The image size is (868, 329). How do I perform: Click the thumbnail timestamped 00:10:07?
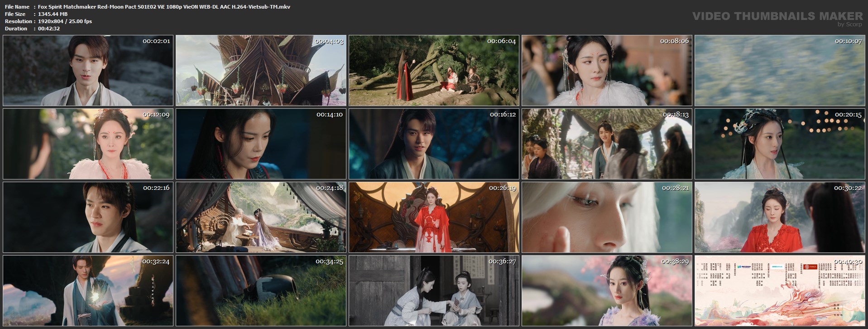(x=780, y=71)
